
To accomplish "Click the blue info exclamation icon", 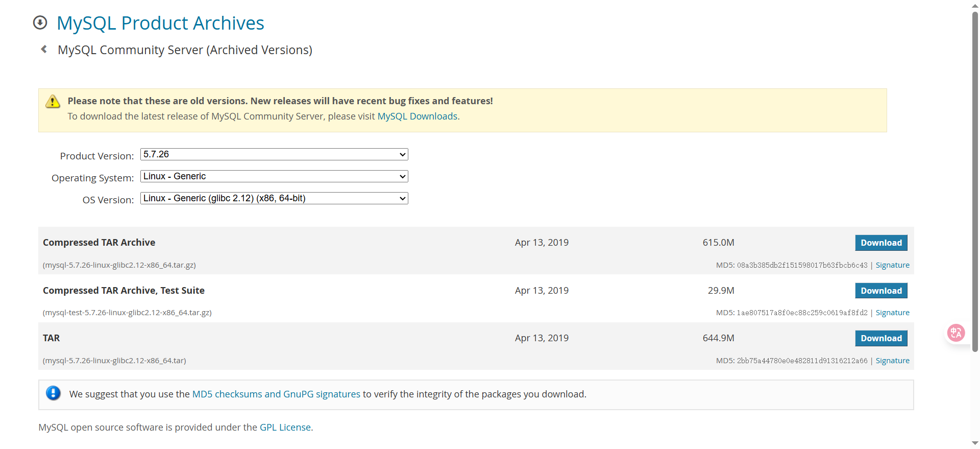I will (x=53, y=393).
